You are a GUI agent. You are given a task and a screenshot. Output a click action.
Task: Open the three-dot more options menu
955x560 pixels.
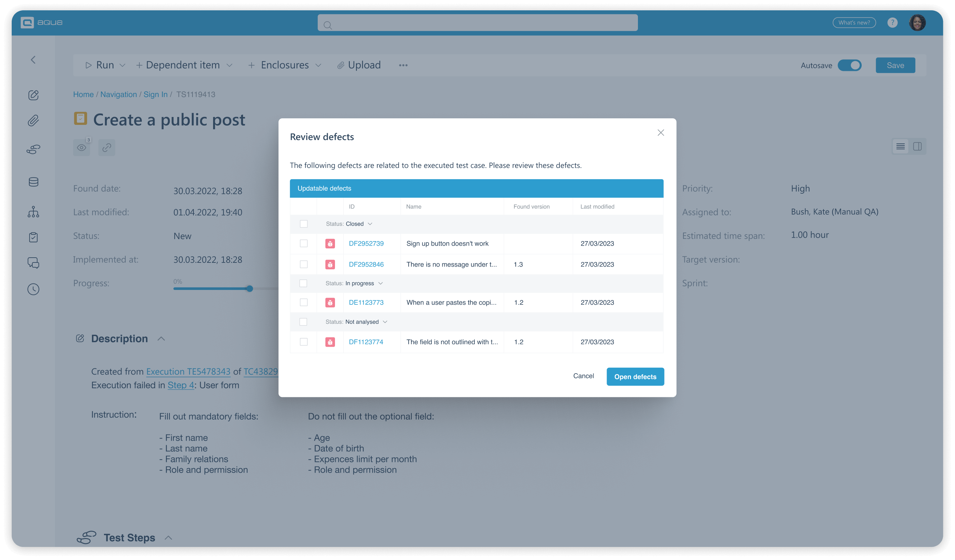[403, 65]
